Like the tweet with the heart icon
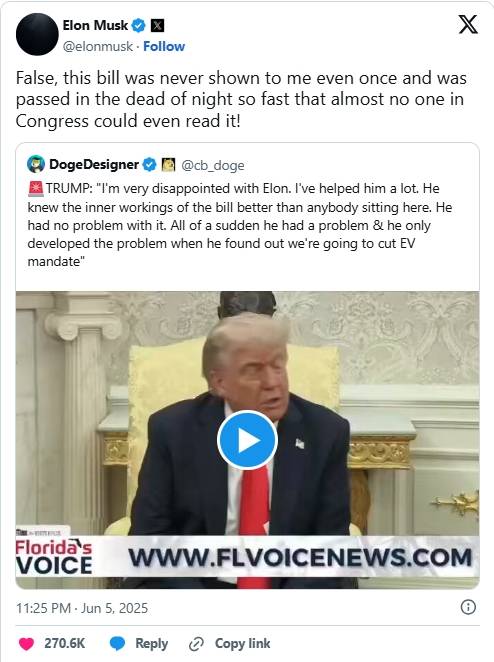This screenshot has width=494, height=662. (x=27, y=643)
